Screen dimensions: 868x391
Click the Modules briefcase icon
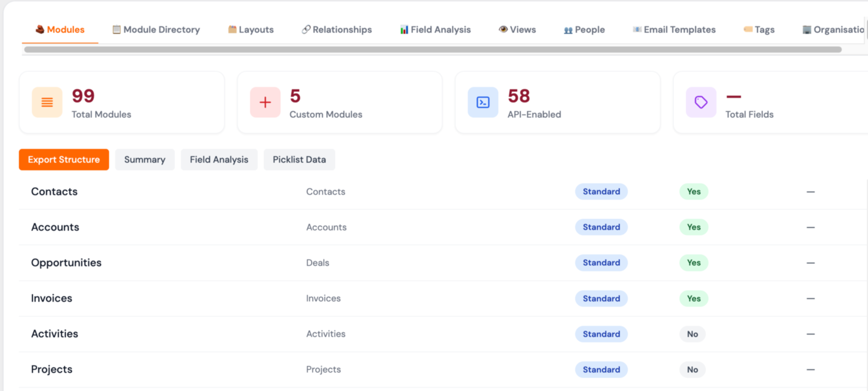pos(40,29)
